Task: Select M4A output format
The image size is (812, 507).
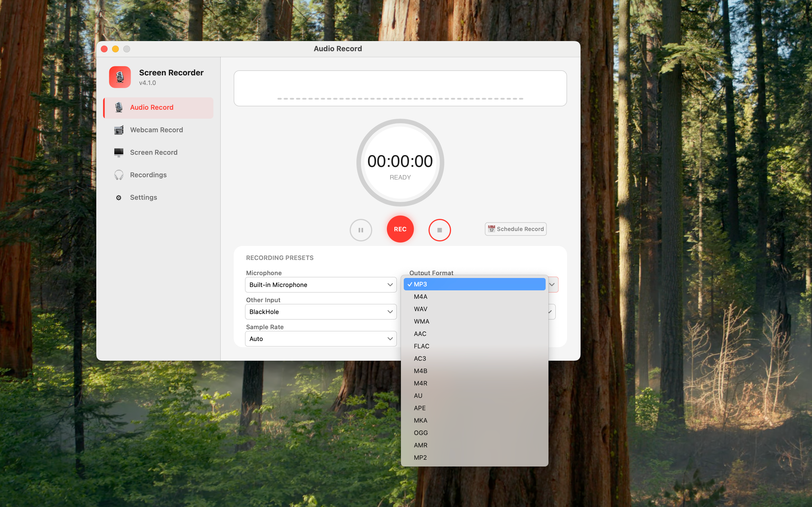Action: 474,297
